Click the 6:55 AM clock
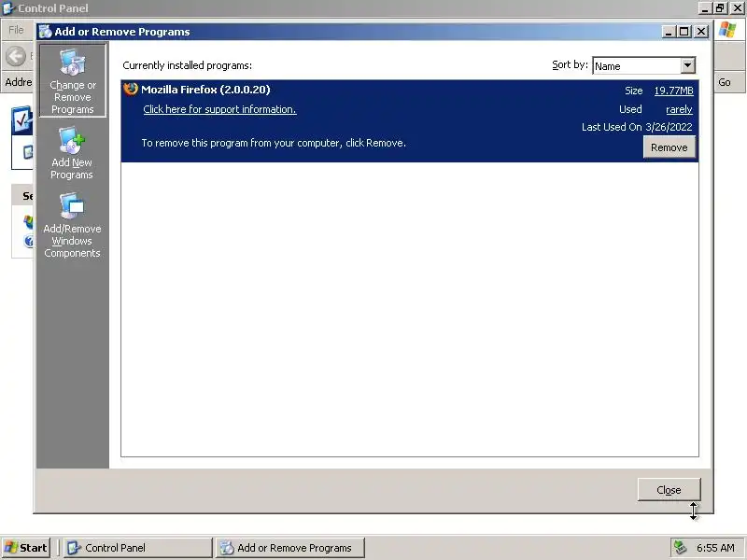This screenshot has width=747, height=560. click(x=715, y=548)
